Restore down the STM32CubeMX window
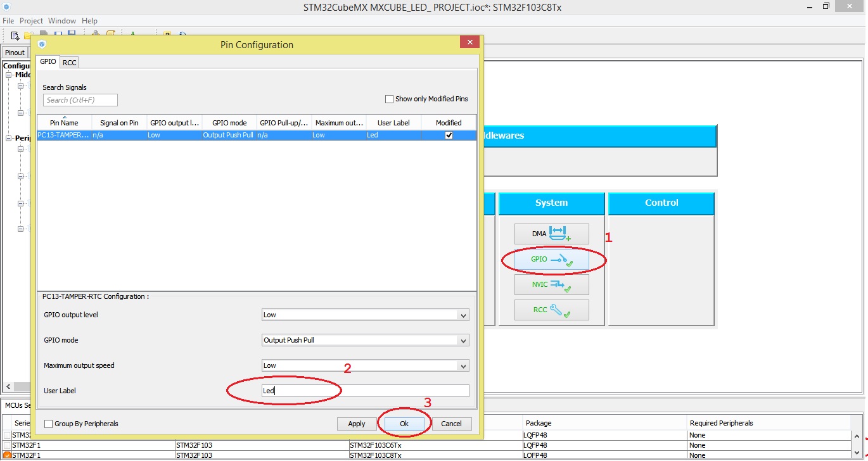This screenshot has height=461, width=868. tap(826, 6)
